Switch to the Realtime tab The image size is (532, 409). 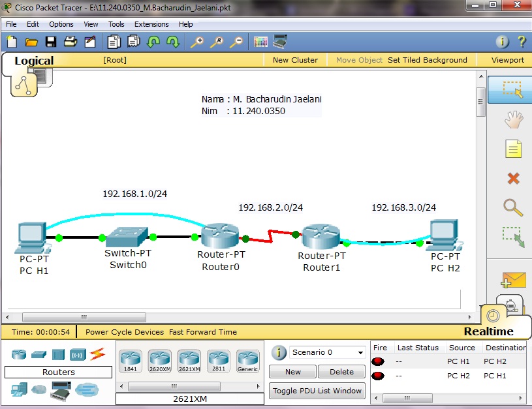pos(488,331)
